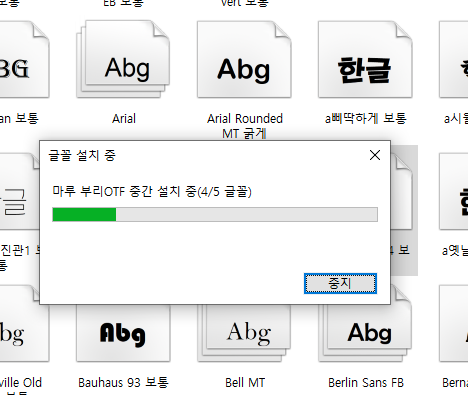Stop installation with the 중지 button
Screen dimensions: 468x395
(340, 284)
